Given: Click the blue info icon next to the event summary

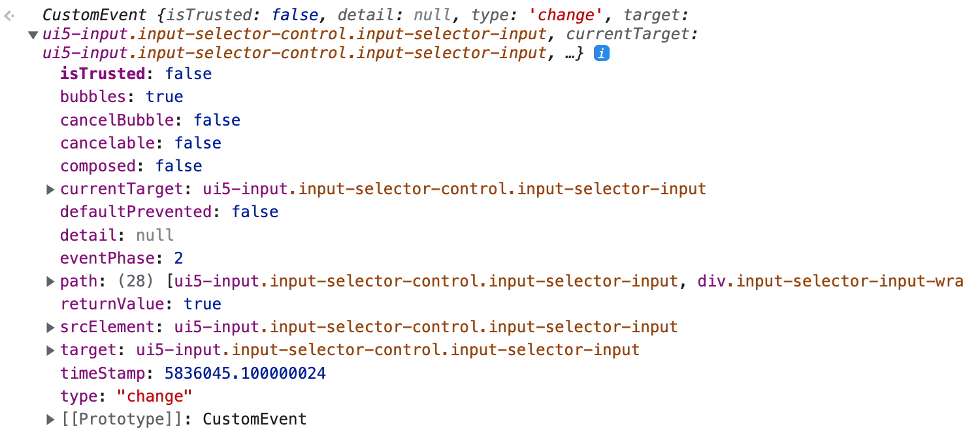Looking at the screenshot, I should (602, 54).
